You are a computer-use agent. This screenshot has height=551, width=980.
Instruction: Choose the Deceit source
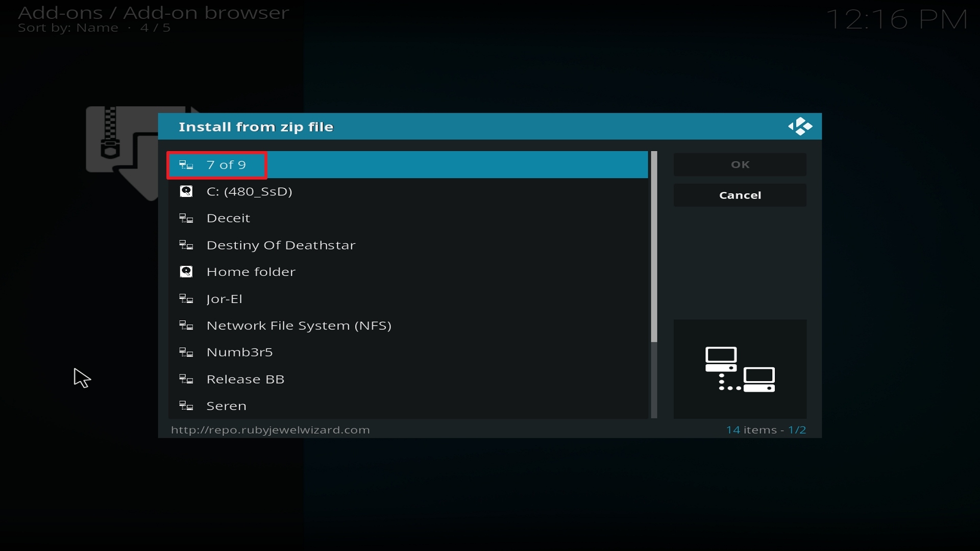point(408,218)
